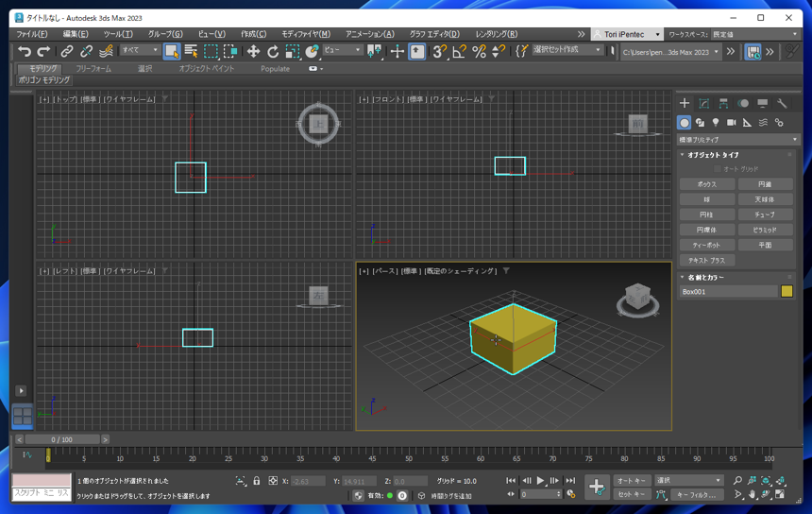
Task: Toggle the オート キー auto key button
Action: click(632, 480)
